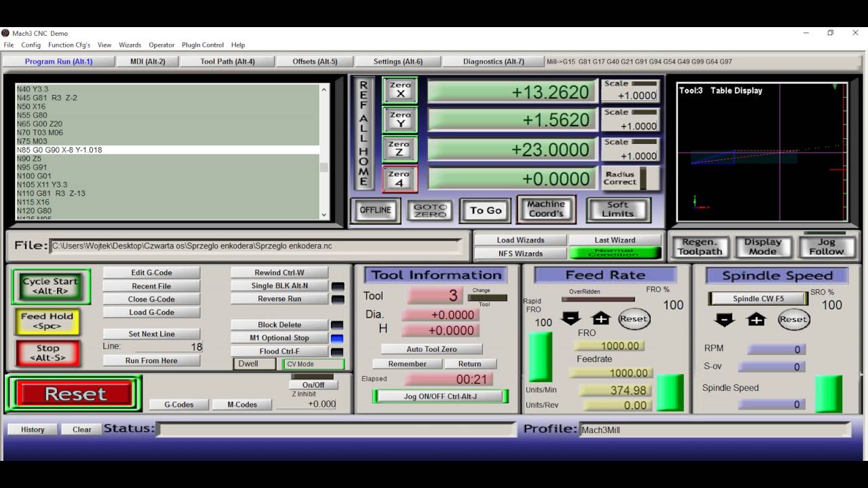Open the File menu
This screenshot has height=488, width=868.
(9, 45)
